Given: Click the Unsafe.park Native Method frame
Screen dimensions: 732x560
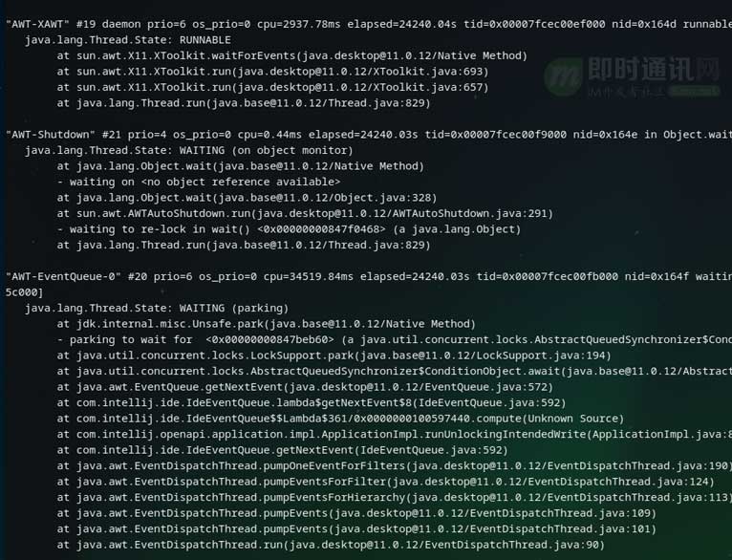Looking at the screenshot, I should coord(266,324).
